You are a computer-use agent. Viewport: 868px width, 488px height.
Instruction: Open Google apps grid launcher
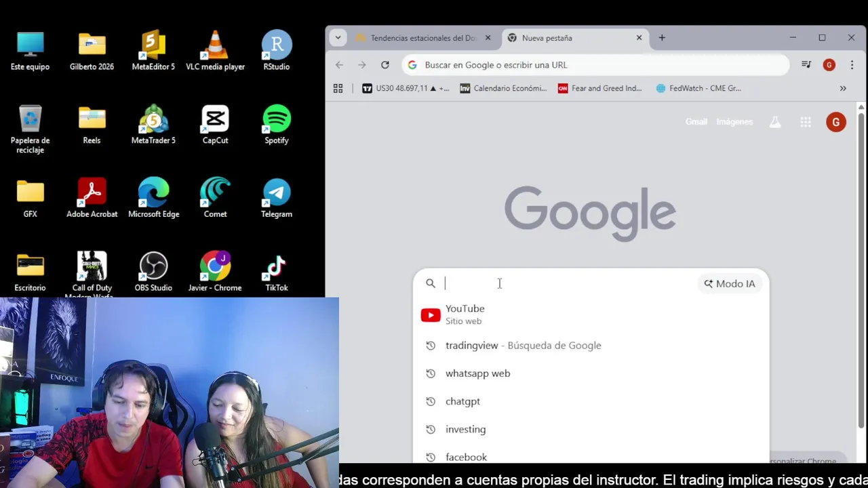806,122
